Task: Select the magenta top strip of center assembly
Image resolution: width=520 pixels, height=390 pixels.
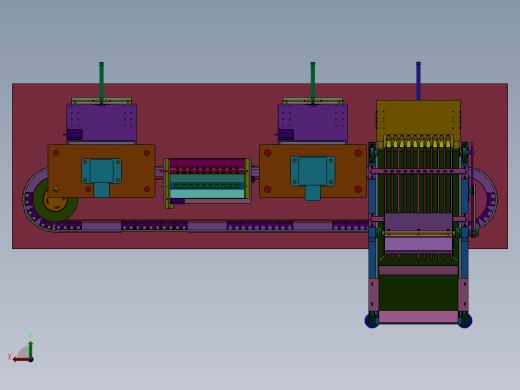Action: 207,162
